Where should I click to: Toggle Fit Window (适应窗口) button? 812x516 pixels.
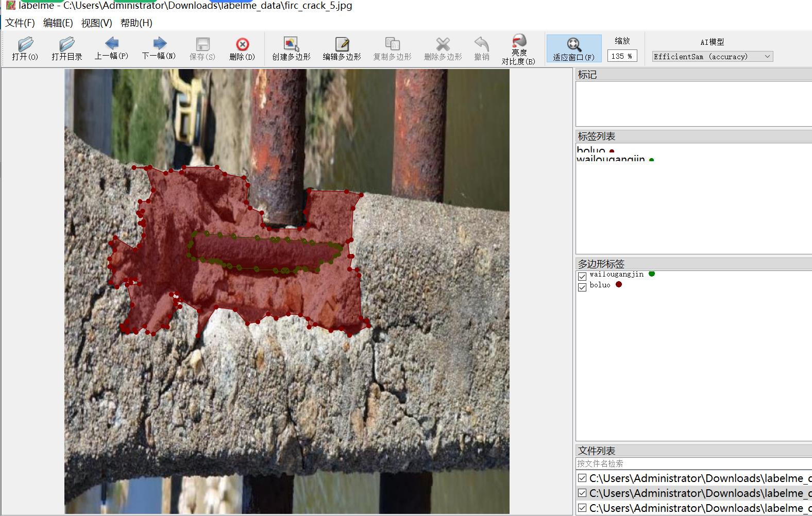click(x=573, y=48)
